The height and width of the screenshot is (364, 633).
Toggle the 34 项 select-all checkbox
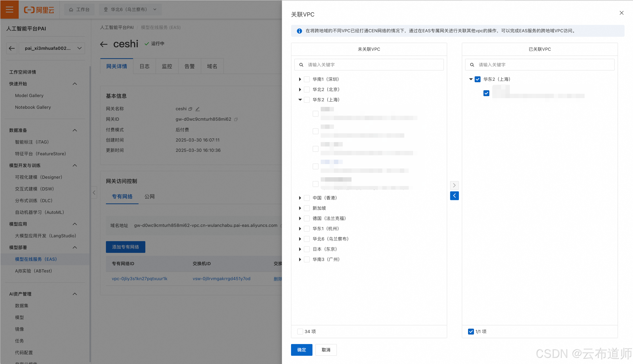point(300,331)
